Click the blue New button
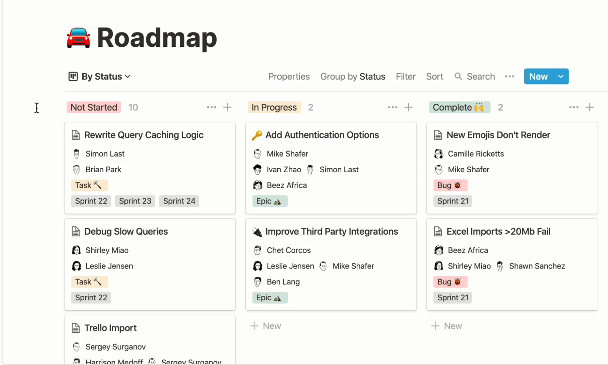This screenshot has height=365, width=608. click(538, 76)
